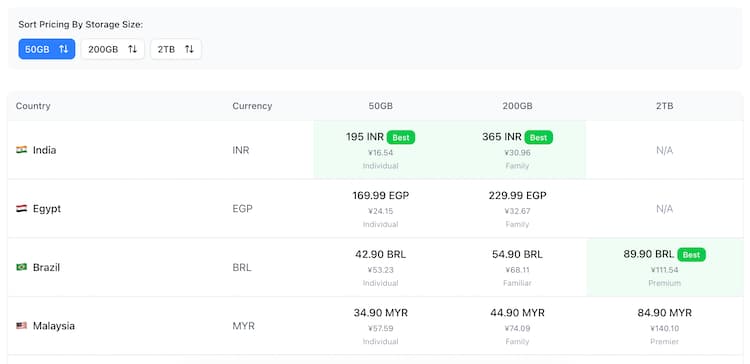Click the Brazil flag icon
This screenshot has height=364, width=750.
pyautogui.click(x=21, y=267)
